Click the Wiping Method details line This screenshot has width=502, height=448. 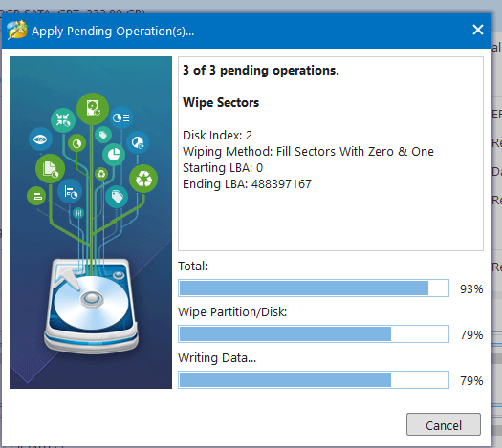click(308, 152)
